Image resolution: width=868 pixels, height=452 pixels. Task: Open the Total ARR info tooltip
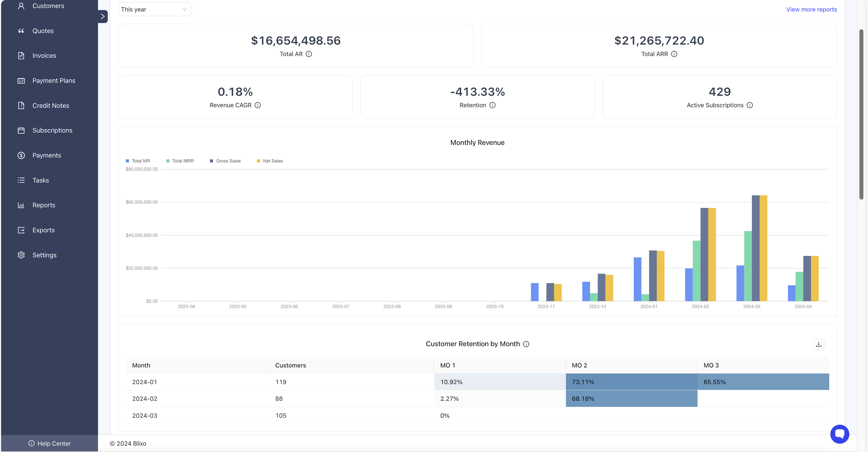(x=674, y=54)
